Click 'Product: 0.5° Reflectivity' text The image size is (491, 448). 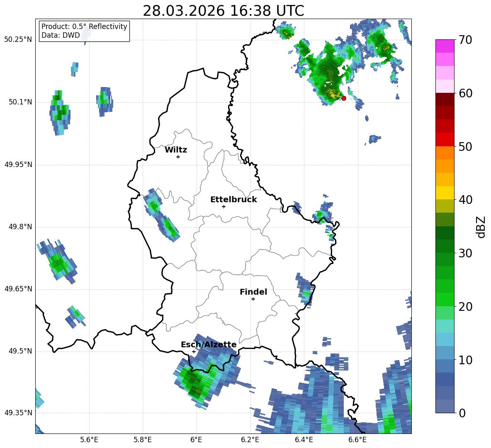84,26
